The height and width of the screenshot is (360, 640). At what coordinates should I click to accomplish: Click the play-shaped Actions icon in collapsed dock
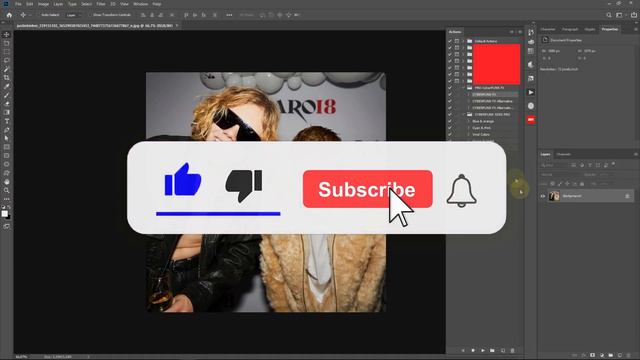[531, 92]
